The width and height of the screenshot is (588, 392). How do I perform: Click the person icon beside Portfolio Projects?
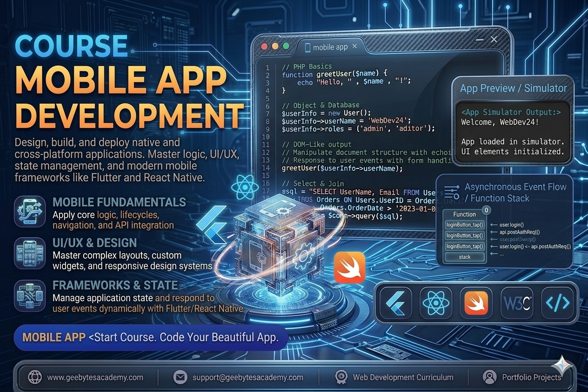(x=489, y=377)
